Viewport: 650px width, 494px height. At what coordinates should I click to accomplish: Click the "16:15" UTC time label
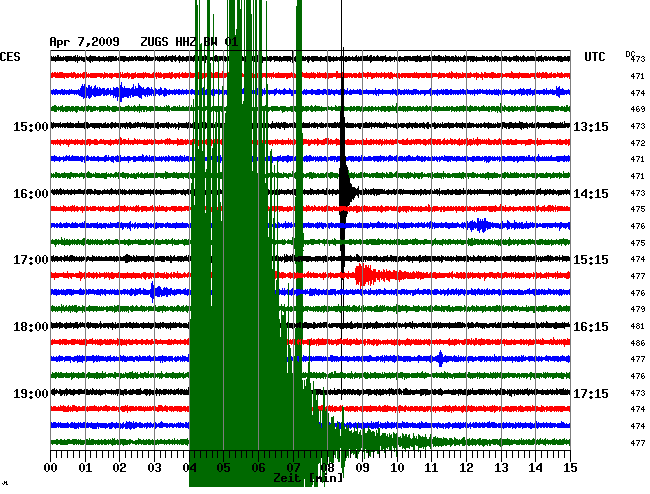591,327
